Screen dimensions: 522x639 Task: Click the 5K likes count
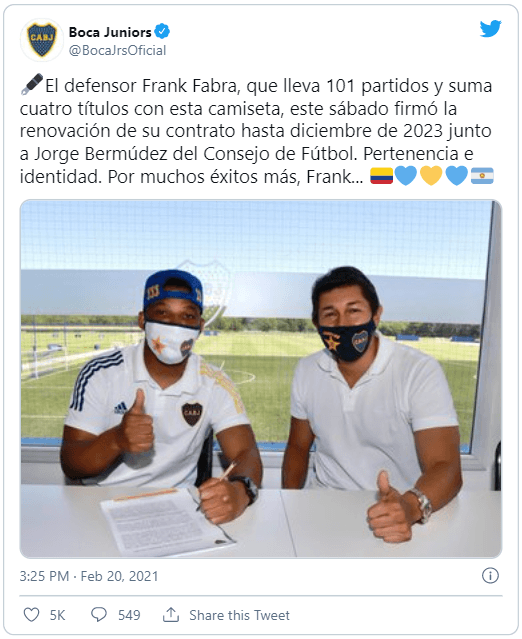[57, 615]
